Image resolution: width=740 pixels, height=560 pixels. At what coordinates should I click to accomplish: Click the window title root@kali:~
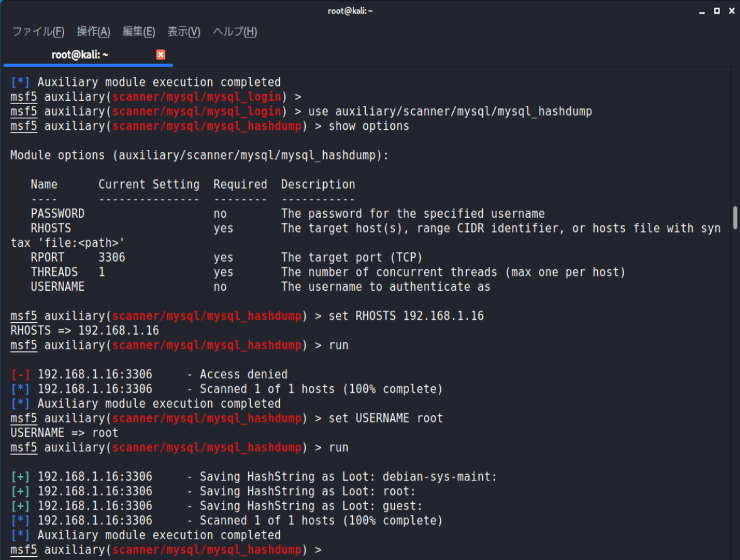point(350,11)
